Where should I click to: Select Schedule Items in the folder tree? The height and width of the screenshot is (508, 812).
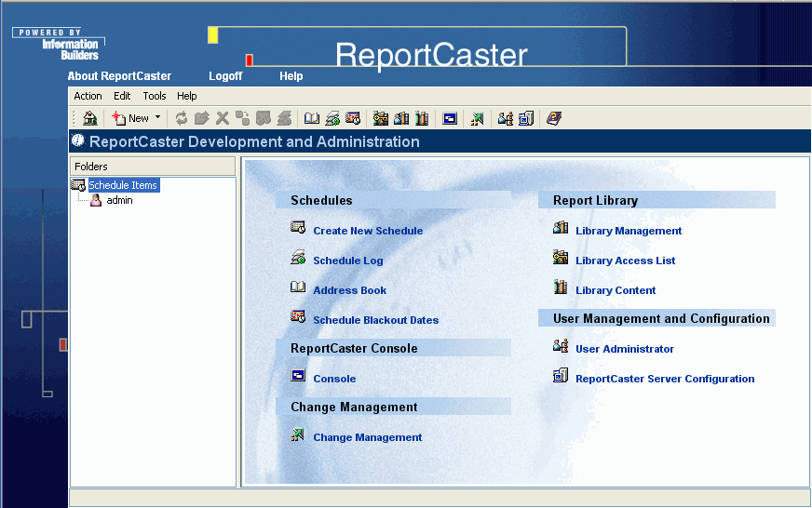tap(124, 185)
